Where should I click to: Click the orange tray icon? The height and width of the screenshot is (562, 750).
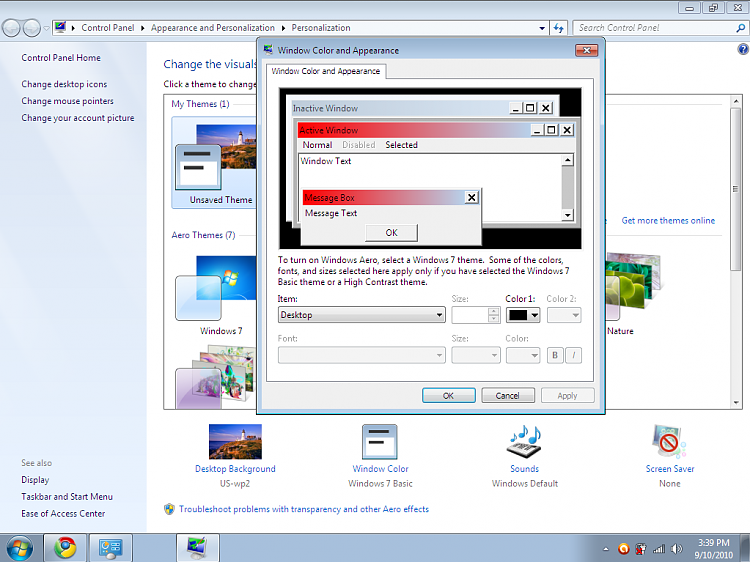click(x=623, y=549)
